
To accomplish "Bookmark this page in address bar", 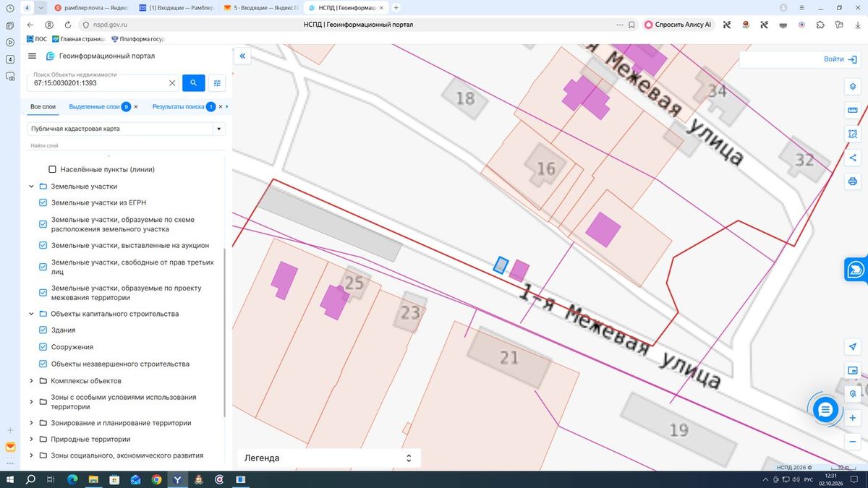I will click(631, 25).
